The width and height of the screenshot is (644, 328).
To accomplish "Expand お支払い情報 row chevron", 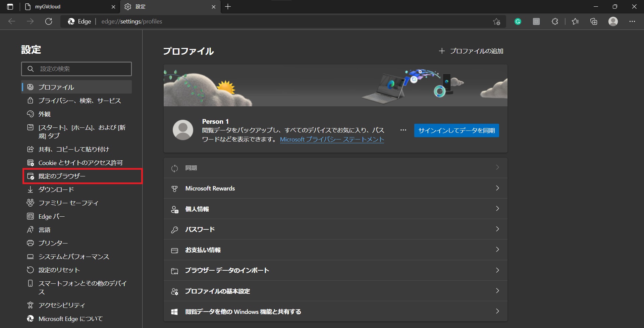I will [497, 250].
